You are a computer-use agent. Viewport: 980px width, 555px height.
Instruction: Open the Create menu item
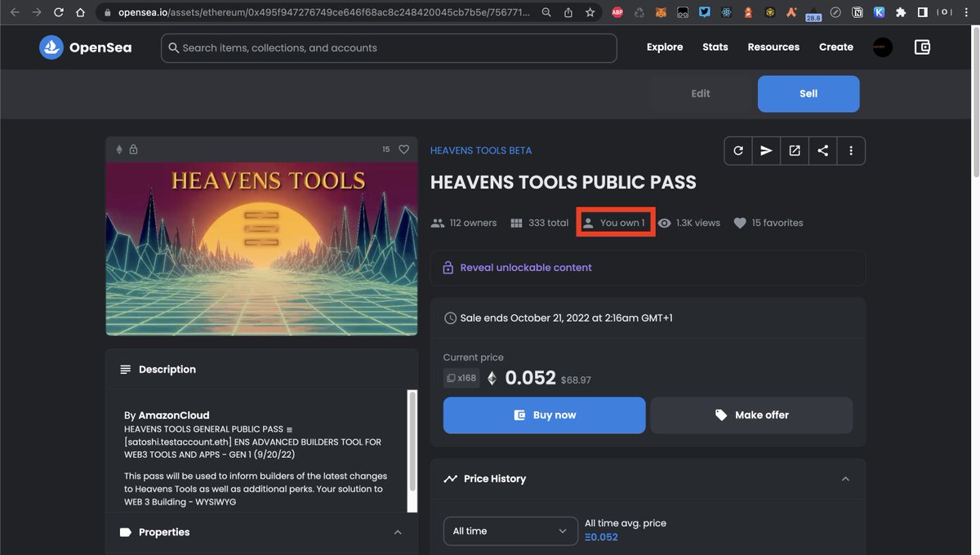pos(836,47)
